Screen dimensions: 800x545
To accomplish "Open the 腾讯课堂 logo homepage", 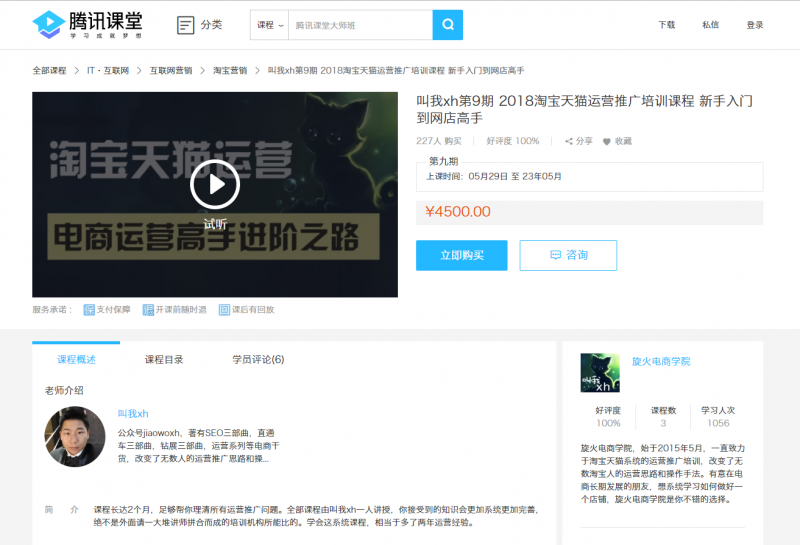I will point(87,24).
